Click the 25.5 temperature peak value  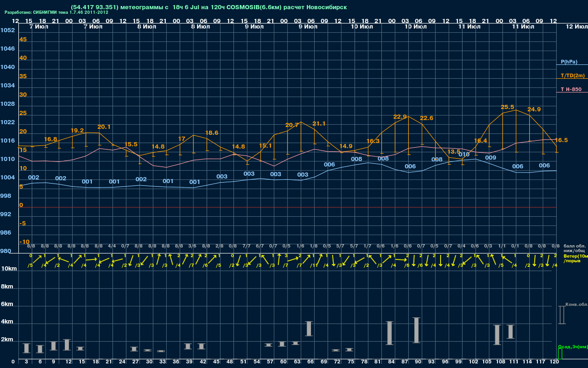tap(508, 107)
